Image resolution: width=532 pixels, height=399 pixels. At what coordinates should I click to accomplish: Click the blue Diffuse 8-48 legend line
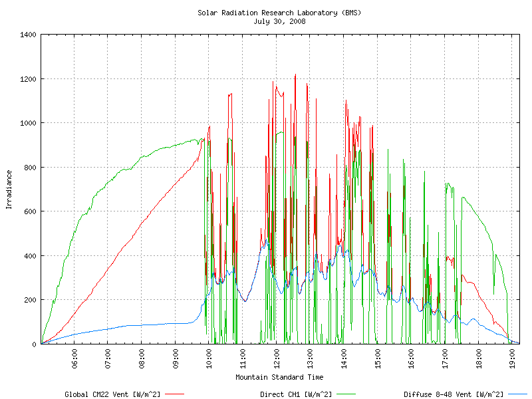(518, 394)
